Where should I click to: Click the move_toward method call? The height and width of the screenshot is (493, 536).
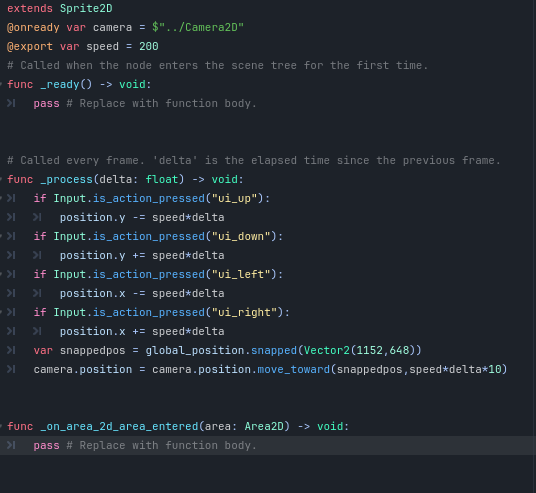(294, 369)
